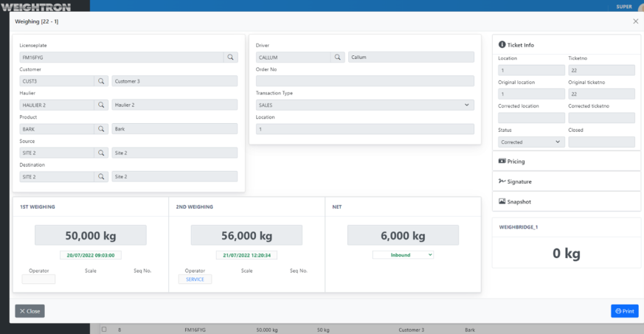Expand the Pricing section

pyautogui.click(x=566, y=161)
